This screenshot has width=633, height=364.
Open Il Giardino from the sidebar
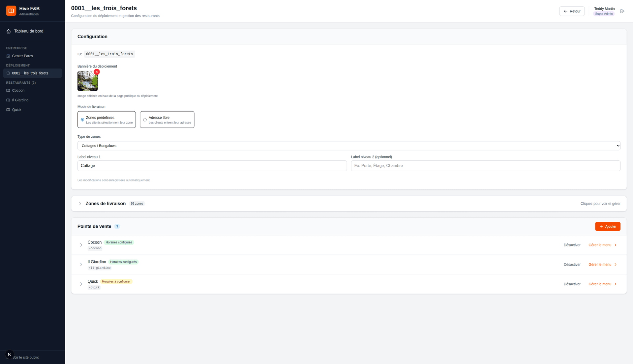(x=20, y=100)
